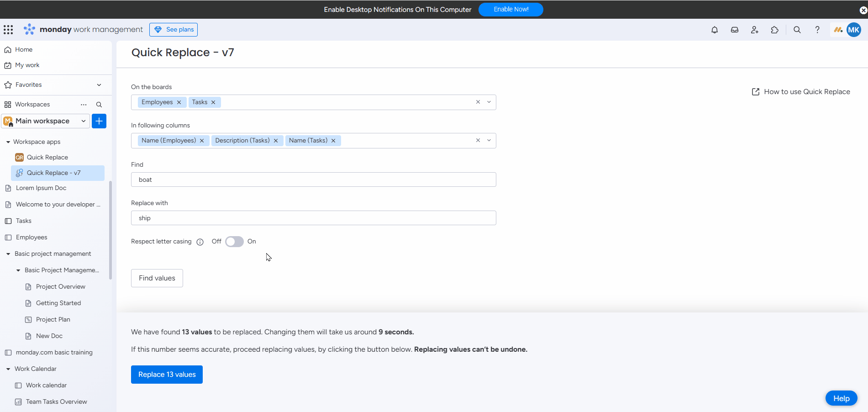This screenshot has height=412, width=868.
Task: Open monday.com basic training board
Action: coord(54,353)
